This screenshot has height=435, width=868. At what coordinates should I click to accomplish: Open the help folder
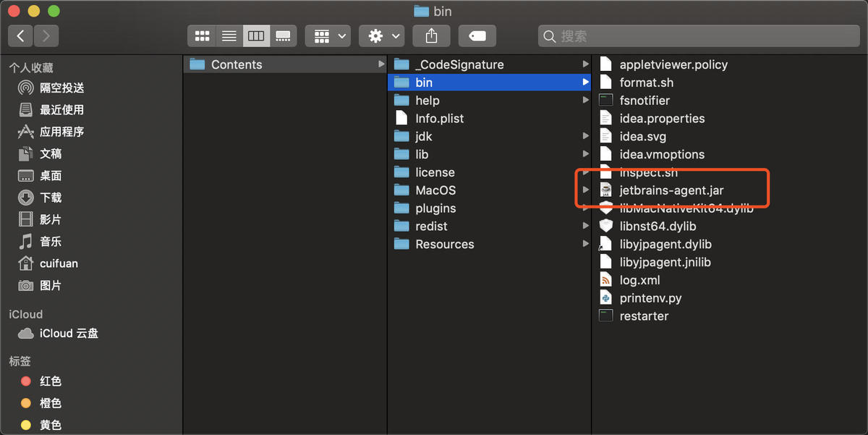click(490, 101)
